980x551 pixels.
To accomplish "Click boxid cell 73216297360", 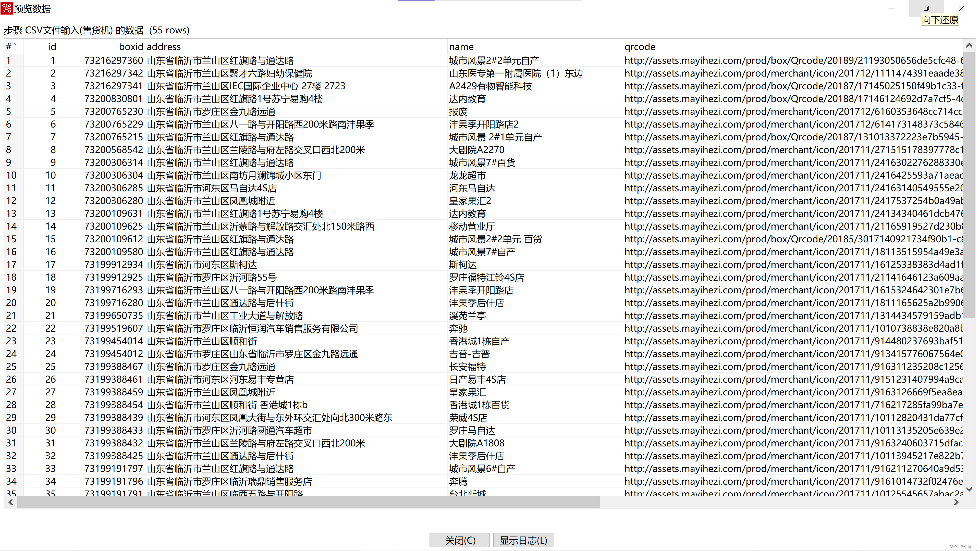I will pos(113,60).
